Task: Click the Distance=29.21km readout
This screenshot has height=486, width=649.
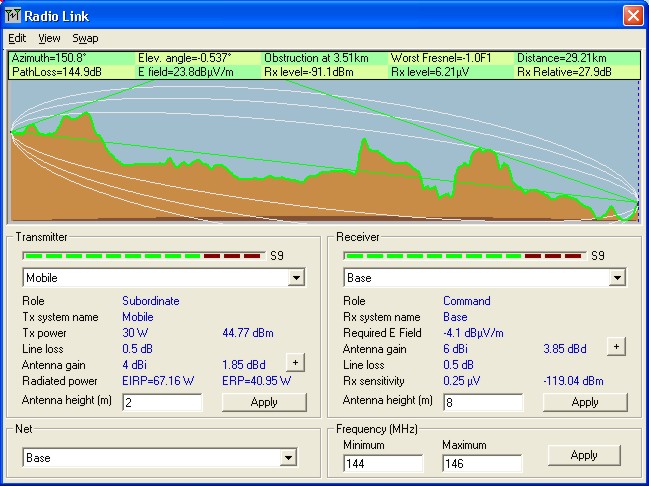Action: point(562,58)
